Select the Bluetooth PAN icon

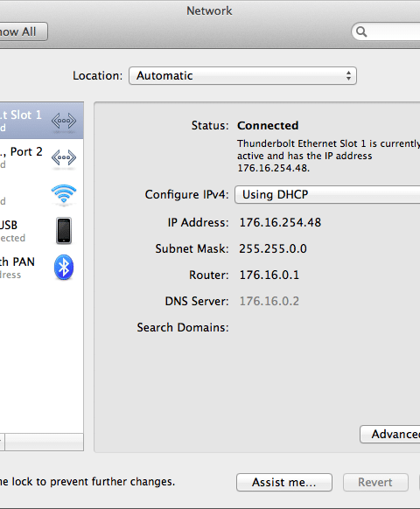click(64, 268)
